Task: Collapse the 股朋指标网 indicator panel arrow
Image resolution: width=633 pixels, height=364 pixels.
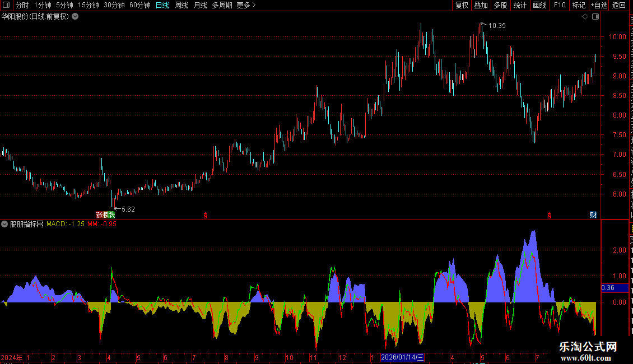Action: 4,224
